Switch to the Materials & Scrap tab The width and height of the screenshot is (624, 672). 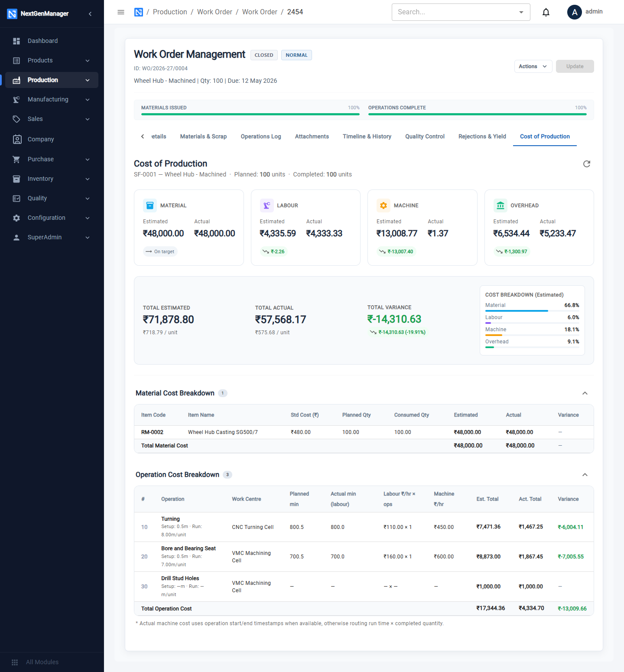203,136
